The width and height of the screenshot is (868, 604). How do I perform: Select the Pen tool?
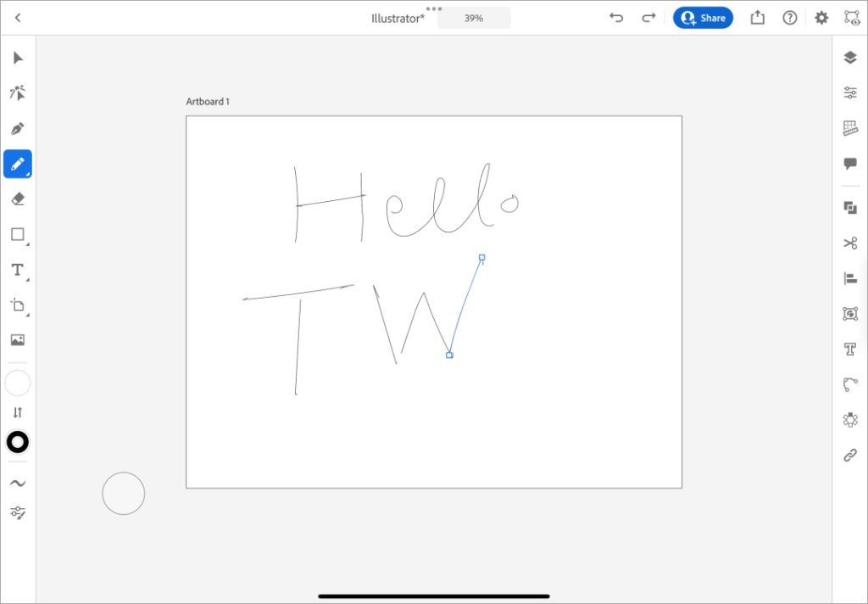pos(18,129)
